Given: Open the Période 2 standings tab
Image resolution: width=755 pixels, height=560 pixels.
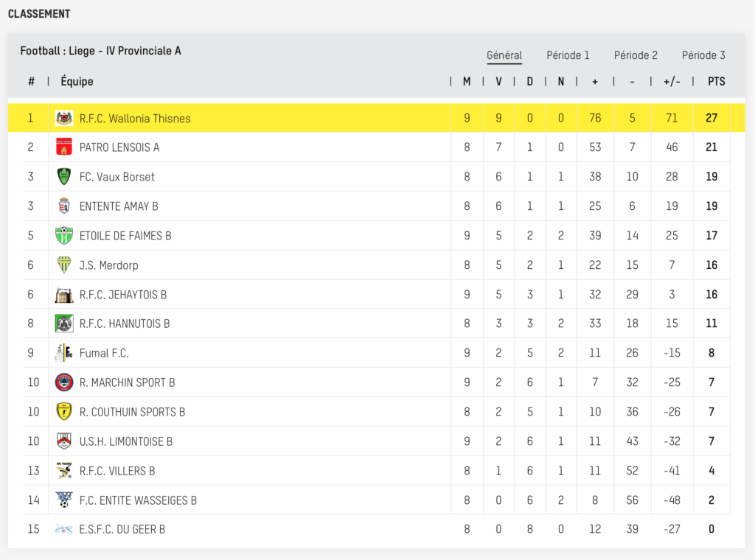Looking at the screenshot, I should tap(636, 55).
